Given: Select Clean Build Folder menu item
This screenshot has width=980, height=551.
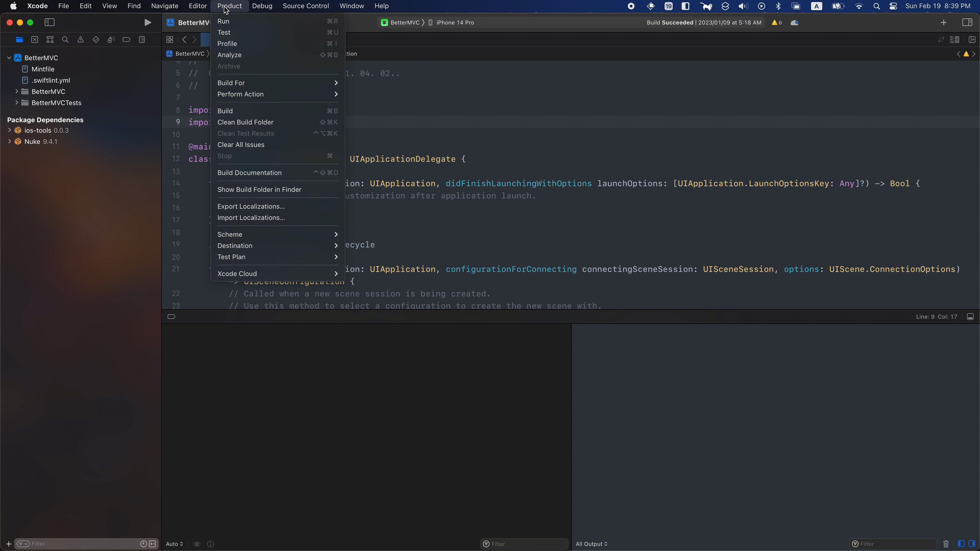Looking at the screenshot, I should [245, 122].
